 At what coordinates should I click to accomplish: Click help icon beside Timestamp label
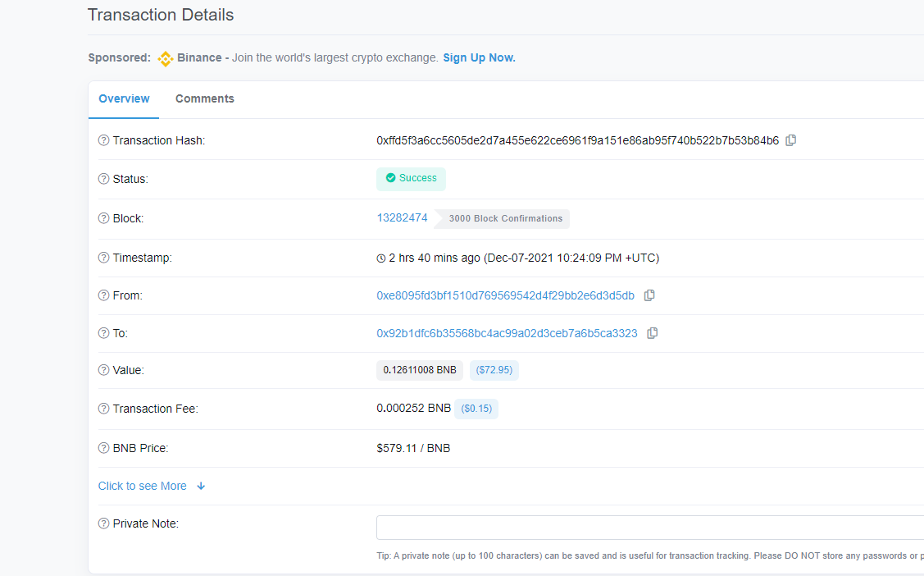103,258
